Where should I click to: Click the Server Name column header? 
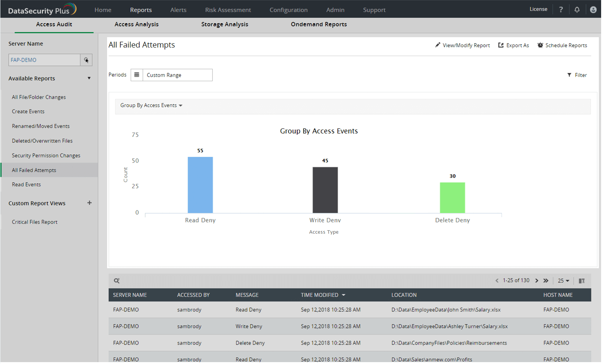[x=130, y=296]
